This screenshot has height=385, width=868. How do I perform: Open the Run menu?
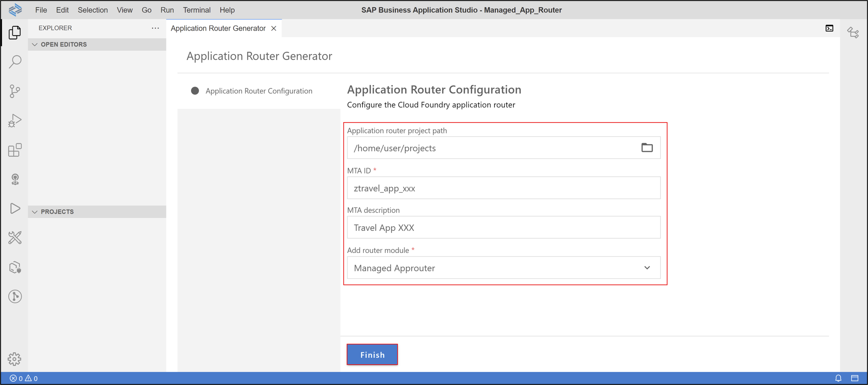[167, 10]
